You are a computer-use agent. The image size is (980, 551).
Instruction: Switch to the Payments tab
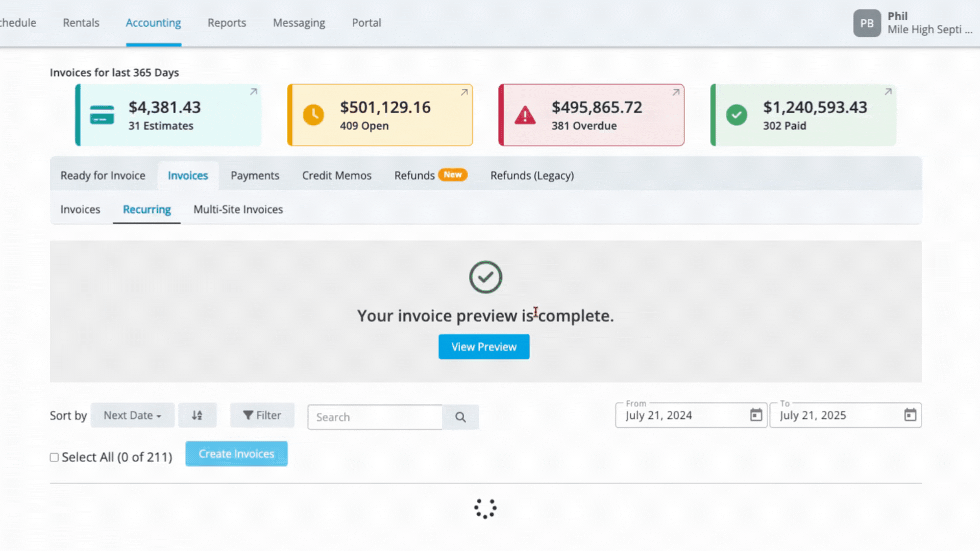click(255, 176)
